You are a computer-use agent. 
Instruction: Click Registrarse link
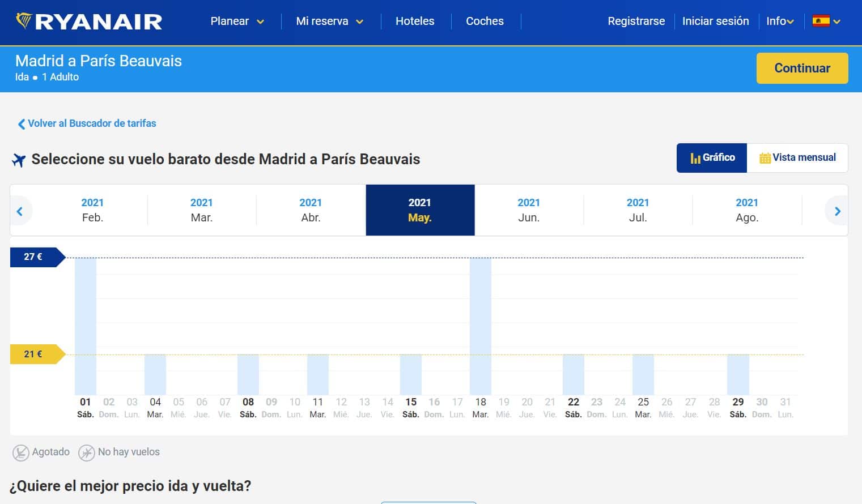coord(636,22)
